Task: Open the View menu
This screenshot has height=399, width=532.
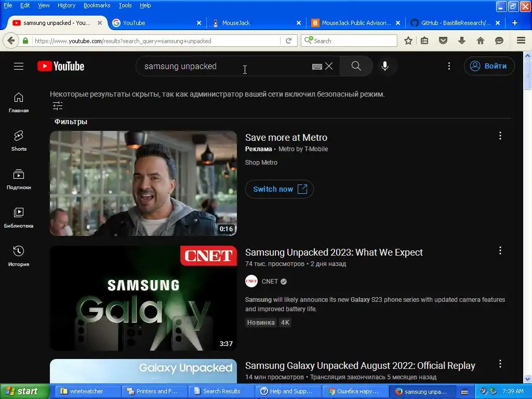Action: tap(44, 5)
